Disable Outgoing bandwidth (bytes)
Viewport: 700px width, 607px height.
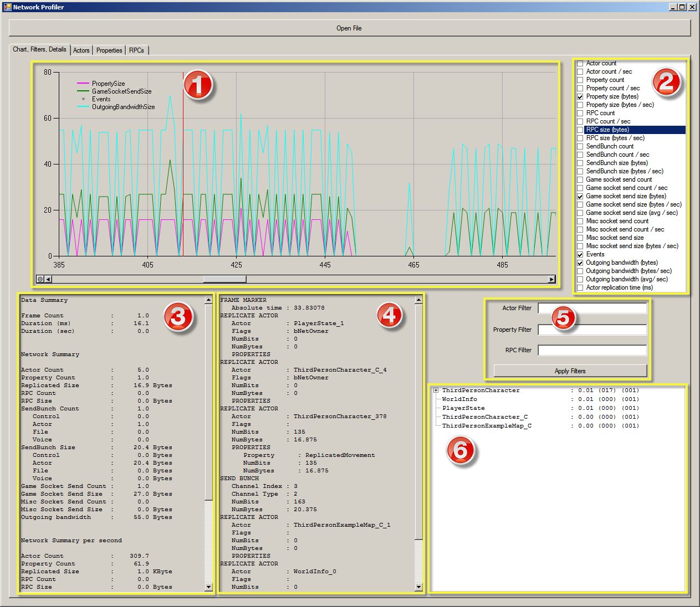580,263
